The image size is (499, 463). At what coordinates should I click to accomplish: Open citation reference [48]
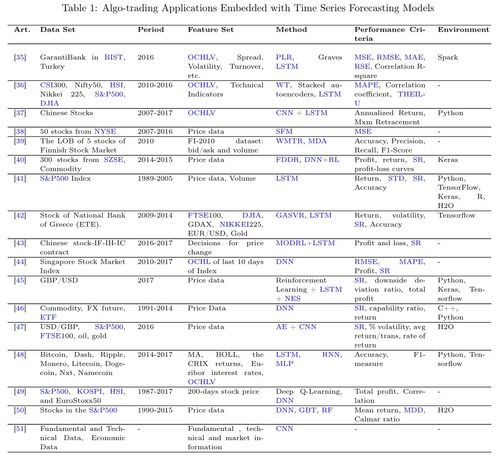(x=20, y=355)
